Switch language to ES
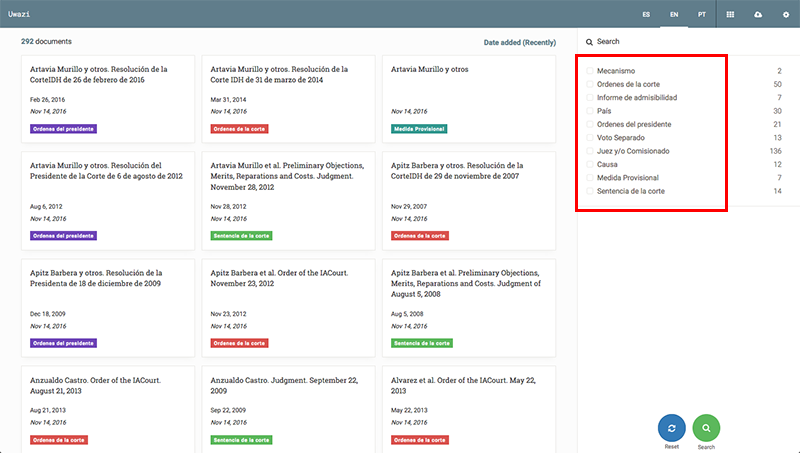This screenshot has height=453, width=800. tap(646, 15)
